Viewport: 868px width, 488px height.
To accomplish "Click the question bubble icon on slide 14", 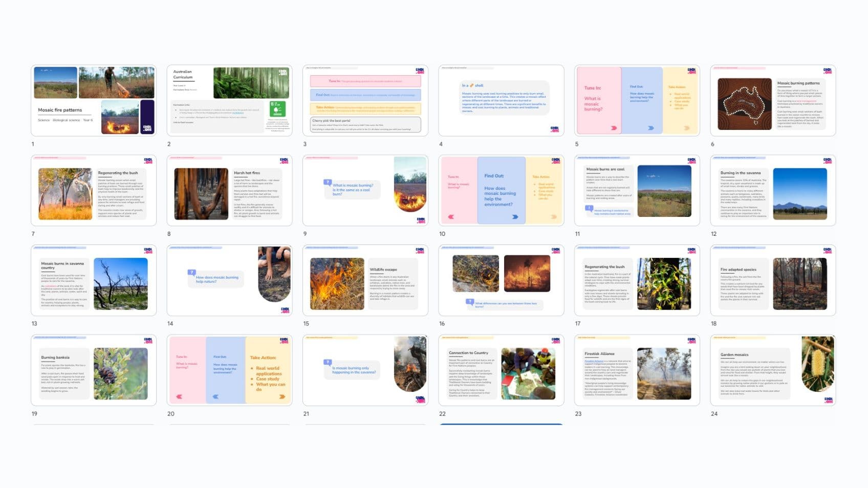I will pos(191,273).
